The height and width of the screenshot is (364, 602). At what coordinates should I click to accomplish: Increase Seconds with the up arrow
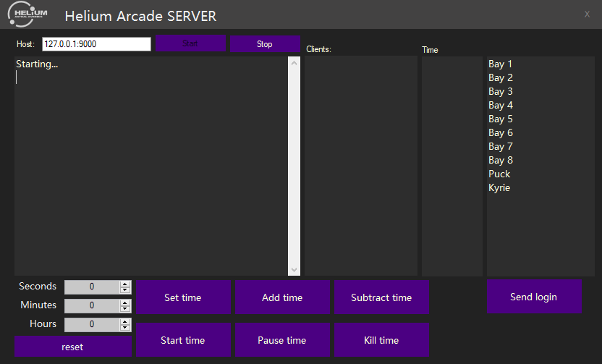point(125,284)
